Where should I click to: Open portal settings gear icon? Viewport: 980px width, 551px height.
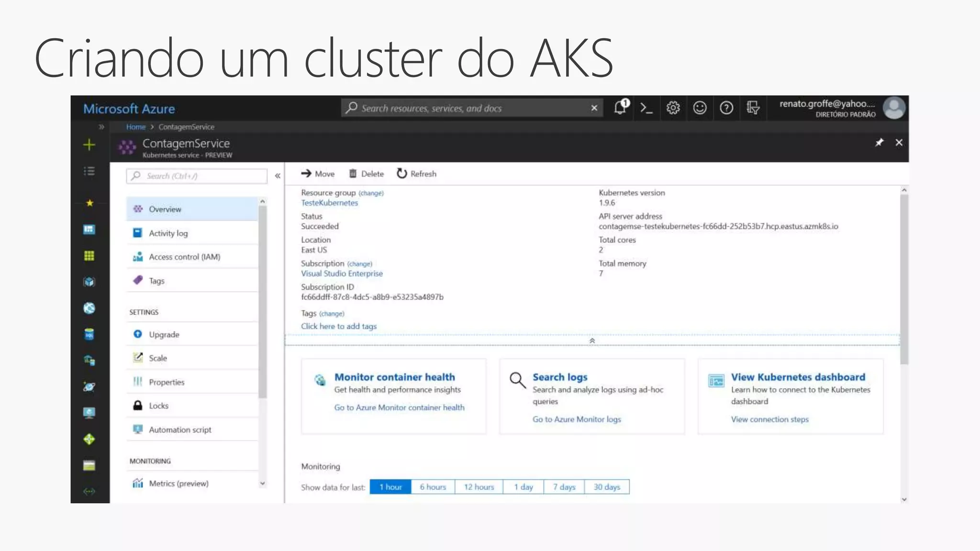tap(673, 108)
